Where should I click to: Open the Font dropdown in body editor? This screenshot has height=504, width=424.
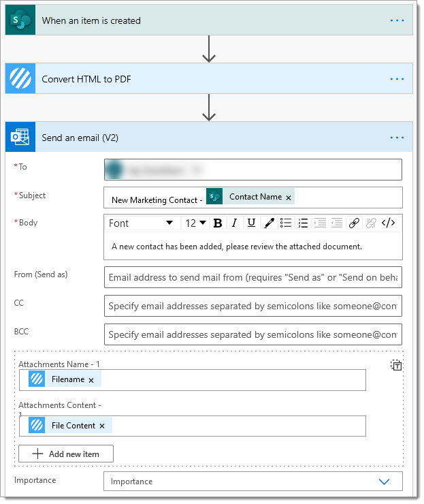(142, 223)
